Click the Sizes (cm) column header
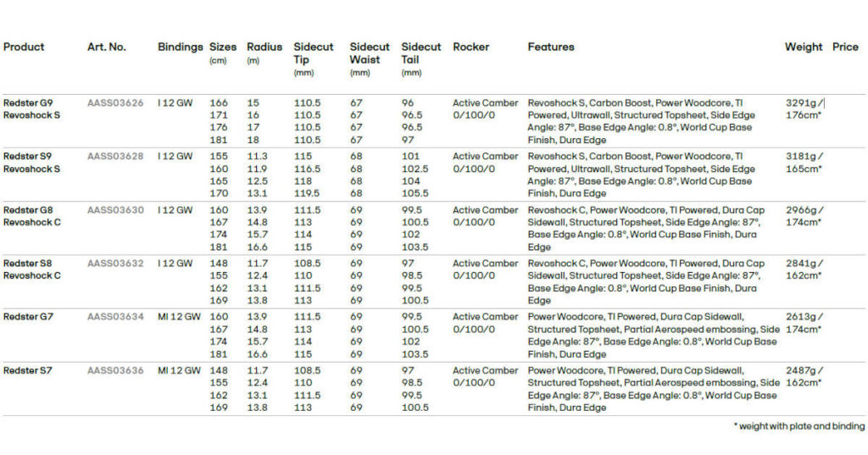The image size is (868, 455). pyautogui.click(x=223, y=53)
